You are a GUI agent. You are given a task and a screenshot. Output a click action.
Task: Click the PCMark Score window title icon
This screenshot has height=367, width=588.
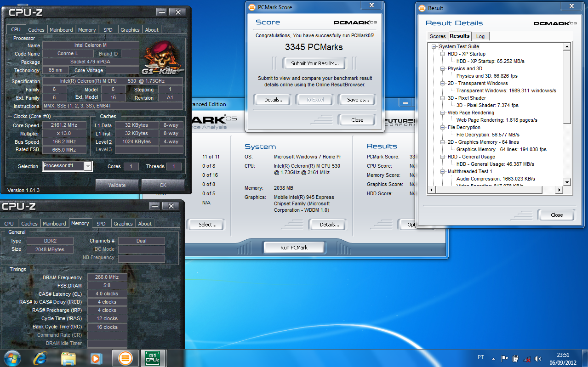click(x=251, y=7)
